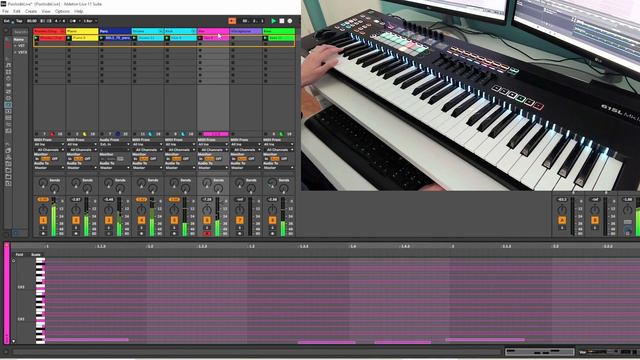Toggle return track B activator
The image size is (640, 360).
pyautogui.click(x=595, y=220)
